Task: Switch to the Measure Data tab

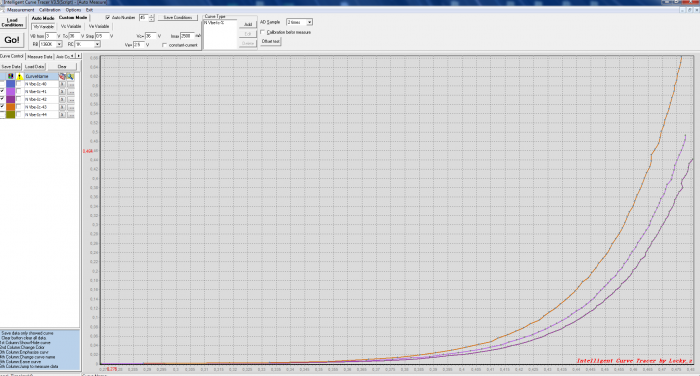Action: click(x=40, y=57)
